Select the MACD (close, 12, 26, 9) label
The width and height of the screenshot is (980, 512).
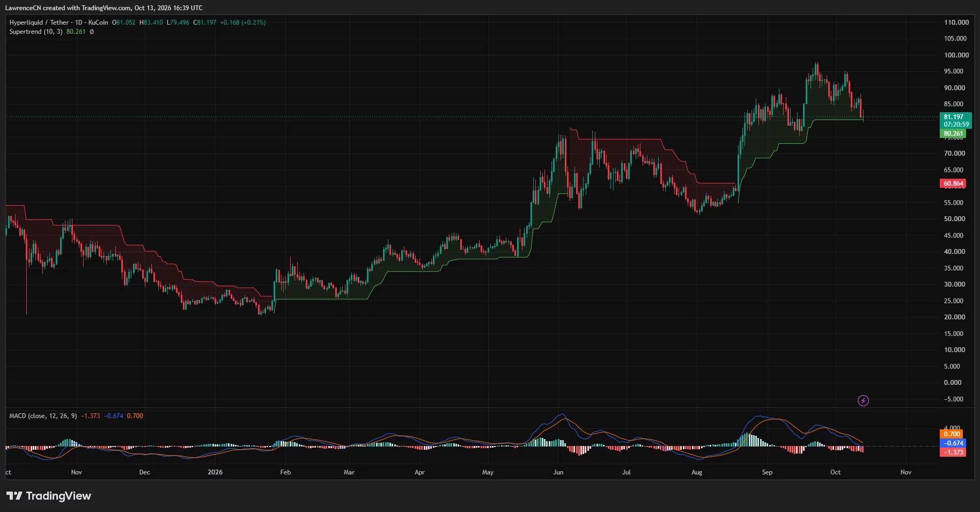pyautogui.click(x=43, y=416)
